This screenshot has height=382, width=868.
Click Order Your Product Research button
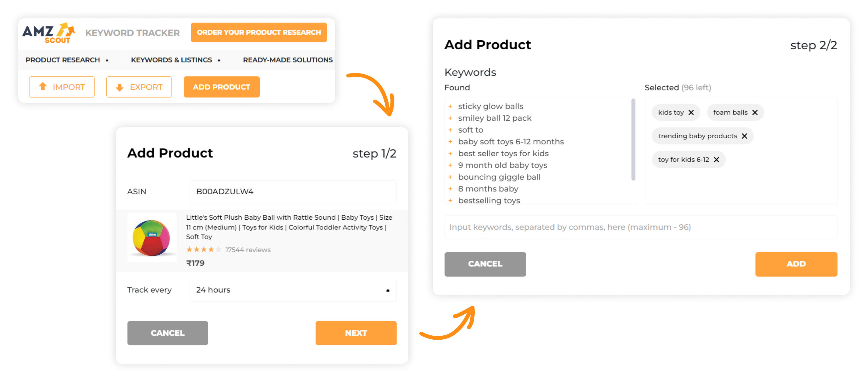pyautogui.click(x=259, y=32)
